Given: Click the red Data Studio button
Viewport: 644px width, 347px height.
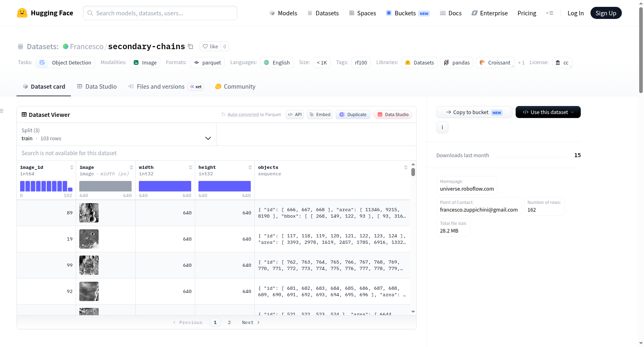Looking at the screenshot, I should (393, 114).
